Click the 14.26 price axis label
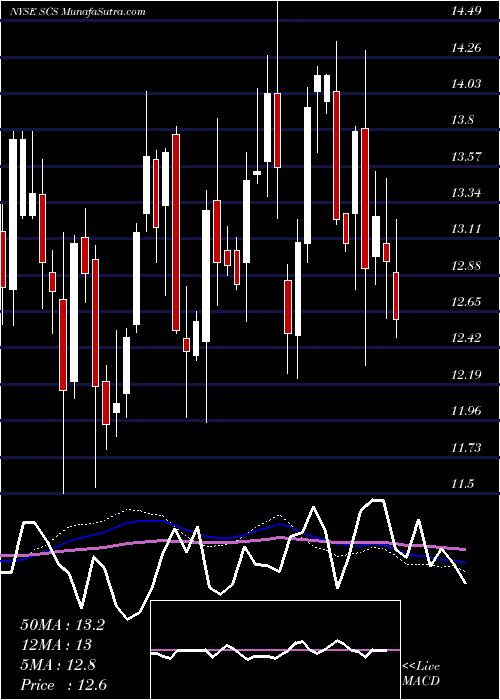This screenshot has width=500, height=700. 466,47
